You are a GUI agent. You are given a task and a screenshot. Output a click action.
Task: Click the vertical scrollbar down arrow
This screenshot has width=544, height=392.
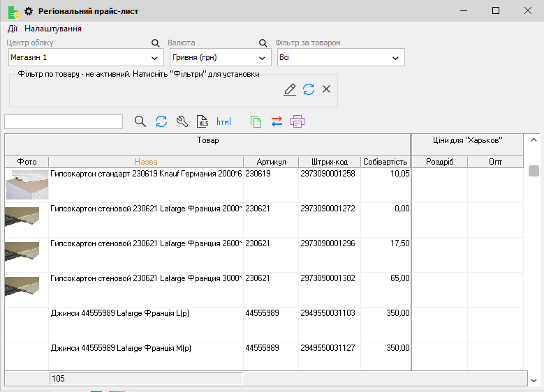pos(534,379)
